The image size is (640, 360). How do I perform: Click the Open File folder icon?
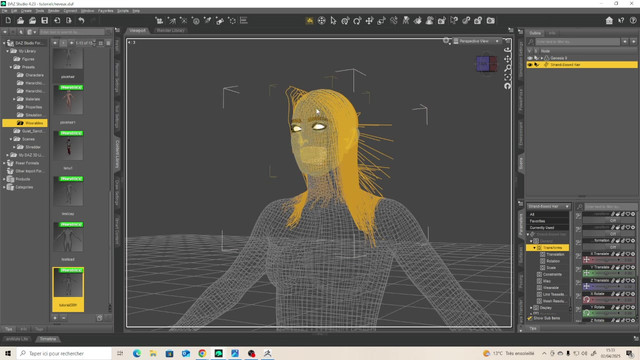[x=20, y=20]
